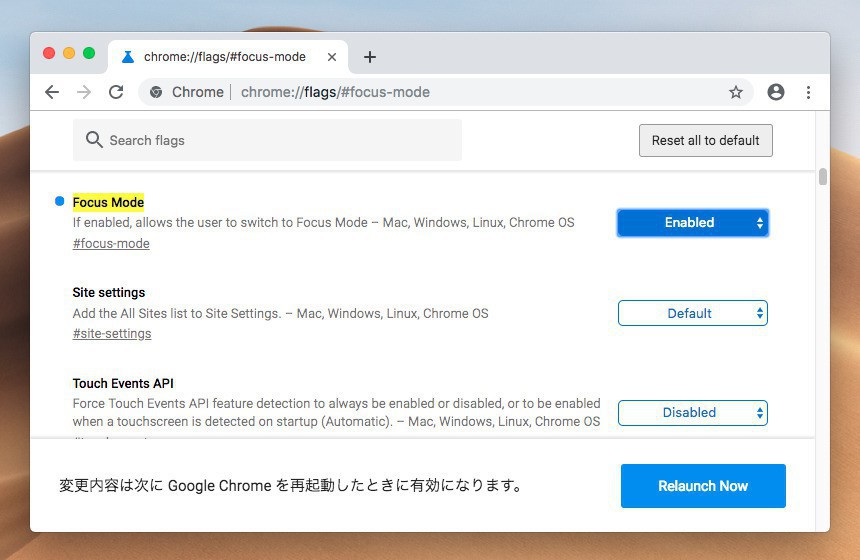
Task: Open the Touch Events API Disabled dropdown
Action: 693,413
